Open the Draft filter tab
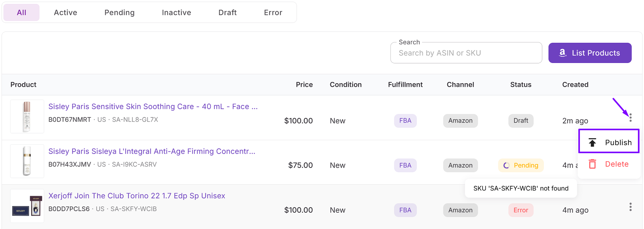 [227, 12]
